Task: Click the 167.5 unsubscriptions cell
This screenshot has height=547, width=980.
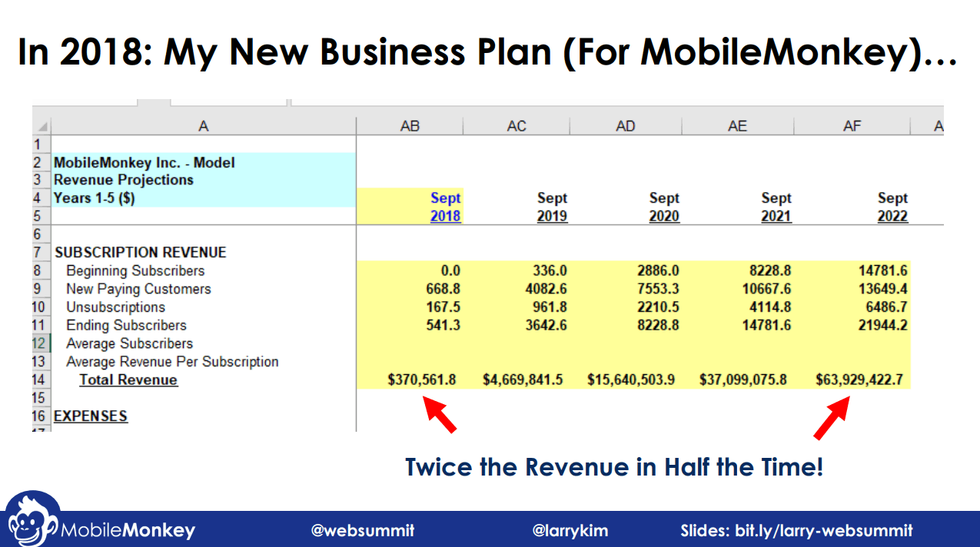Action: (410, 307)
